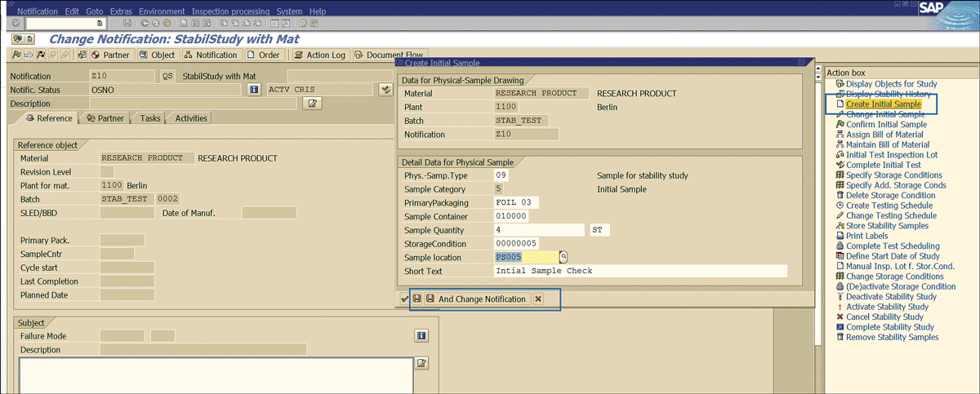Click the Partner toolbar button
The width and height of the screenshot is (980, 394).
click(110, 55)
